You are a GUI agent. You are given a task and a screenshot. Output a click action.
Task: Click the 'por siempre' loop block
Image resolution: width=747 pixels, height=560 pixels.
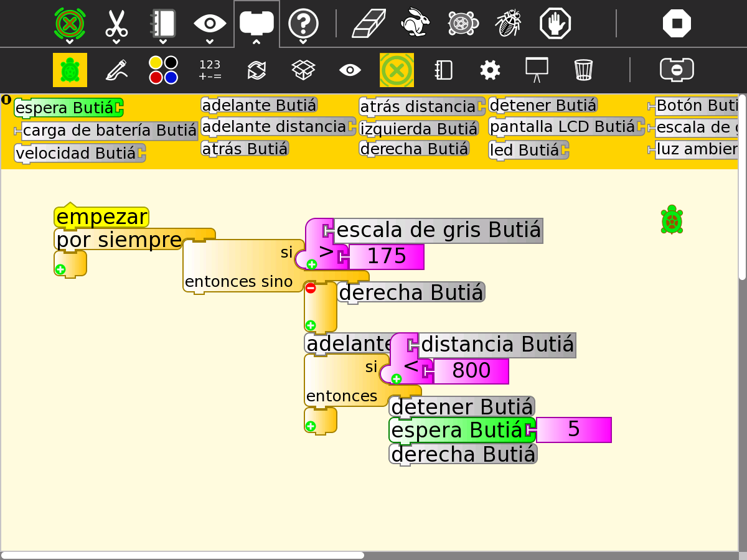tap(118, 240)
